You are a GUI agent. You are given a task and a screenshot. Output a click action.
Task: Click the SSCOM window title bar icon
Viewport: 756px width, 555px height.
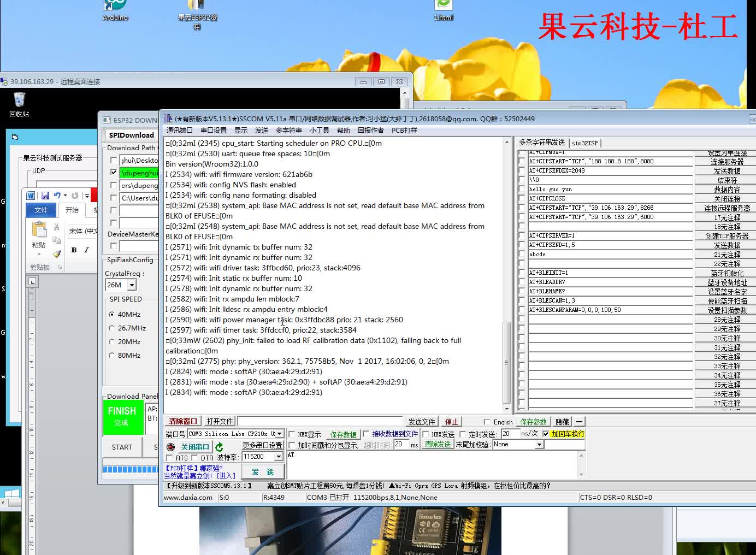(168, 119)
